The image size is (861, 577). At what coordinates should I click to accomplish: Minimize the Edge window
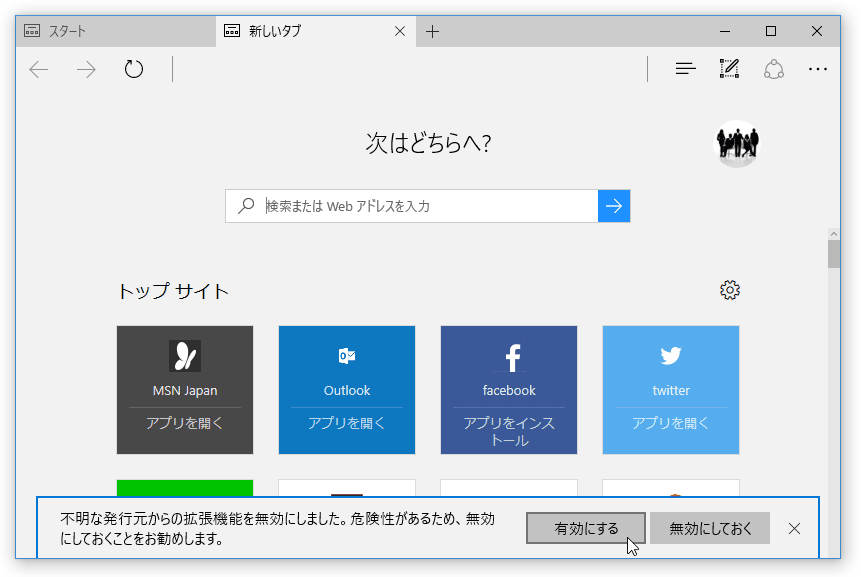coord(725,31)
